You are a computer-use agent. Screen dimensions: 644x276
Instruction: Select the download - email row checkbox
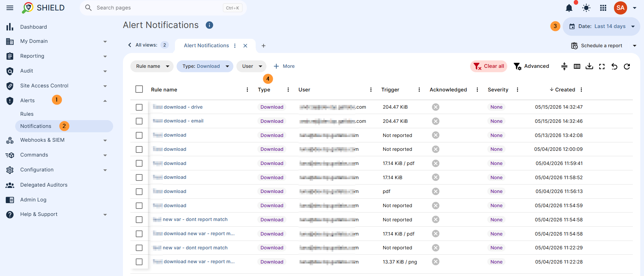(x=139, y=121)
